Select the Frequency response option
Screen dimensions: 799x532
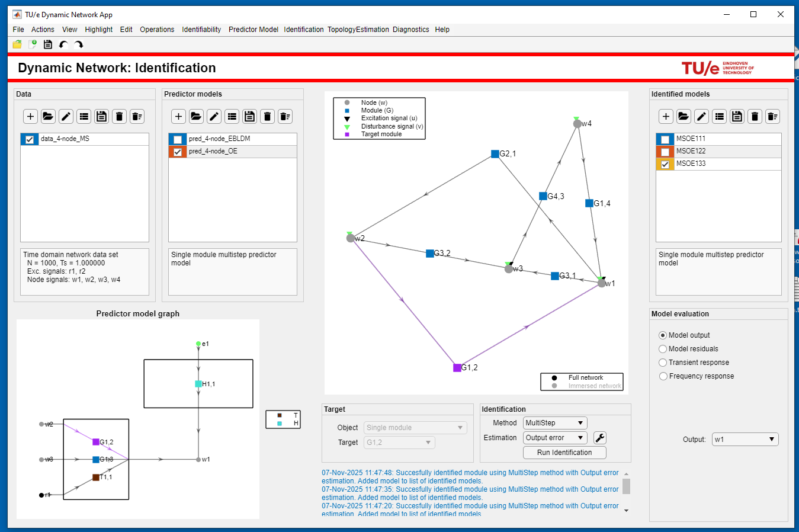(x=663, y=376)
